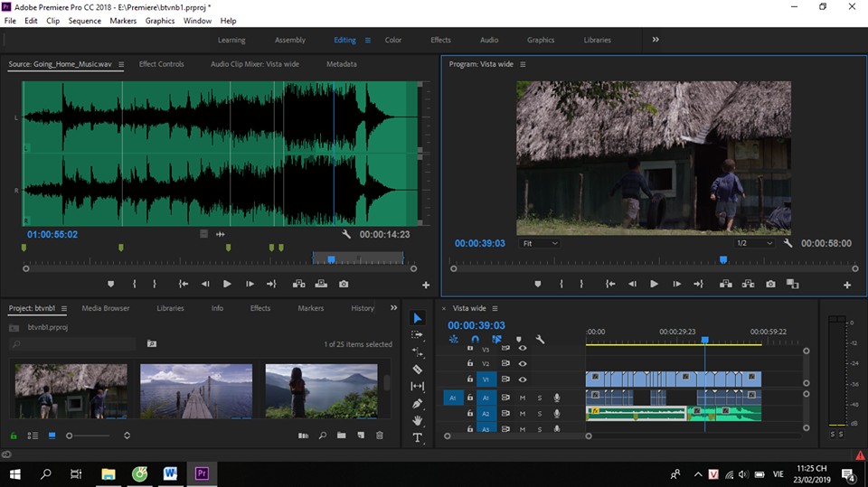The width and height of the screenshot is (868, 487).
Task: Open the Graphics menu
Action: [160, 21]
